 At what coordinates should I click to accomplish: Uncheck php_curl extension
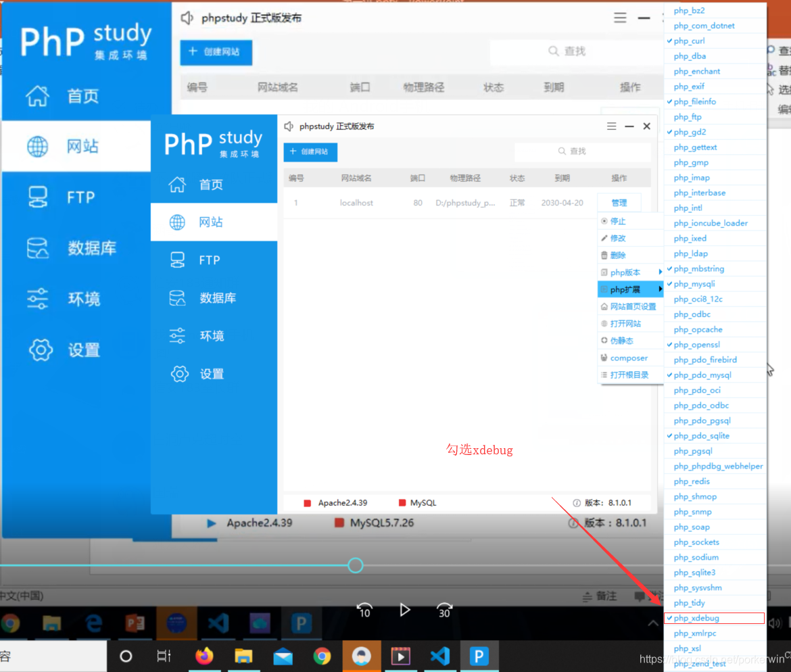(x=715, y=41)
